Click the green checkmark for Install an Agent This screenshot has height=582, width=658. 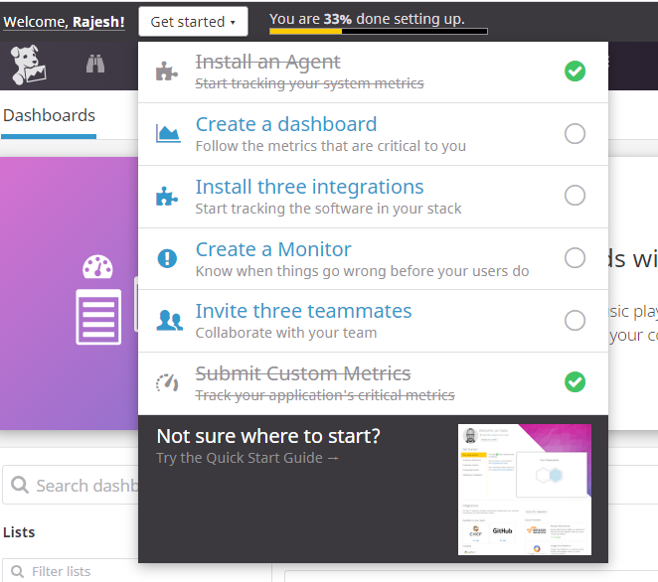click(x=574, y=71)
